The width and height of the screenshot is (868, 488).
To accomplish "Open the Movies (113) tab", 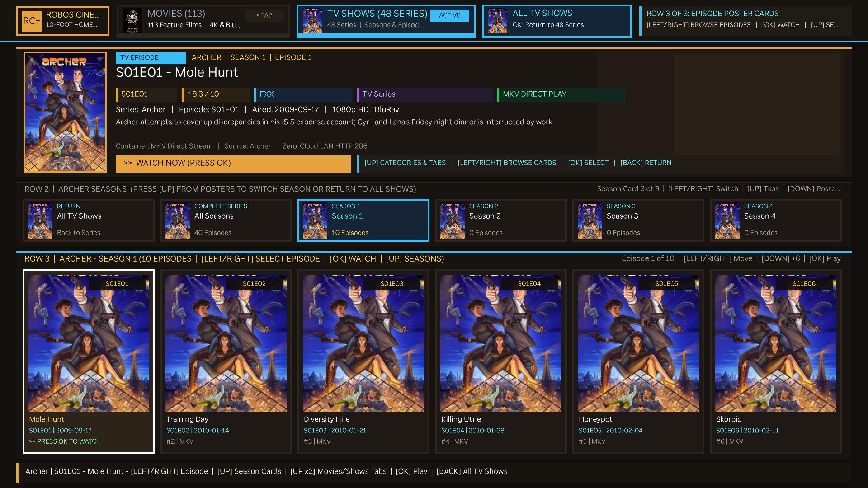I will pyautogui.click(x=203, y=21).
